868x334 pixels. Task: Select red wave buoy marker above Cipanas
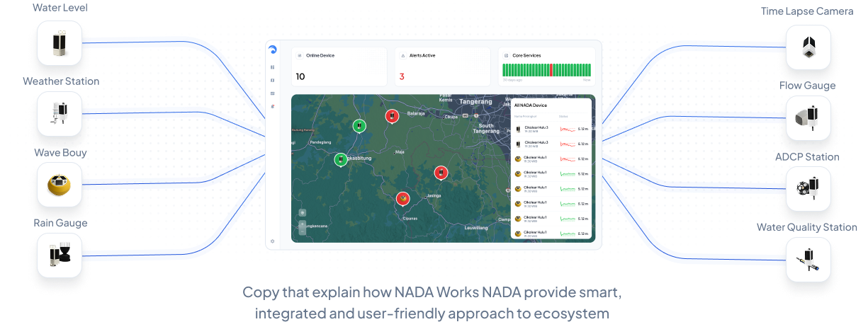402,199
